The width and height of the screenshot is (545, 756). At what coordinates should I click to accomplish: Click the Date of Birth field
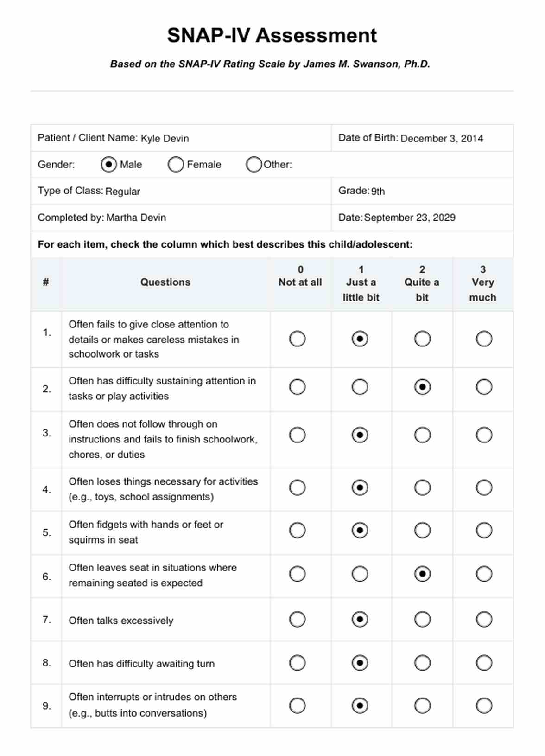coord(441,139)
